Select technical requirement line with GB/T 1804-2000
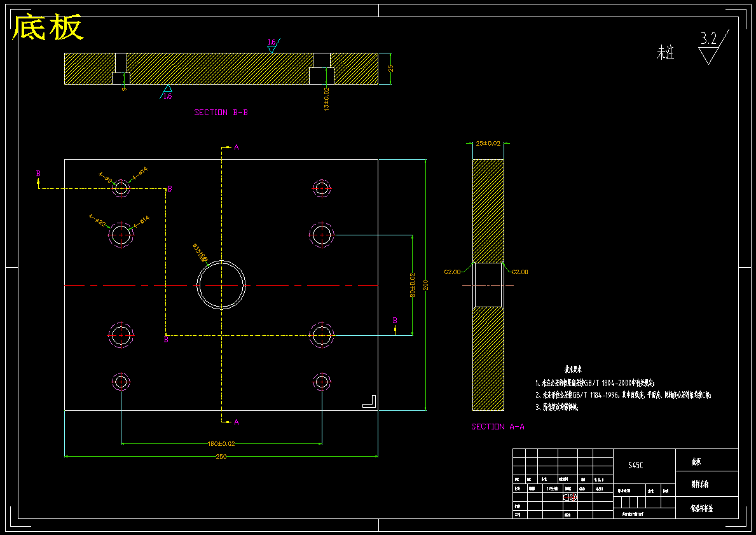 [595, 383]
